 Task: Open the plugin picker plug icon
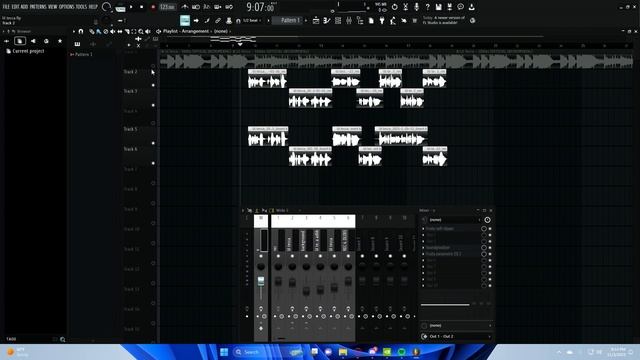point(382,20)
